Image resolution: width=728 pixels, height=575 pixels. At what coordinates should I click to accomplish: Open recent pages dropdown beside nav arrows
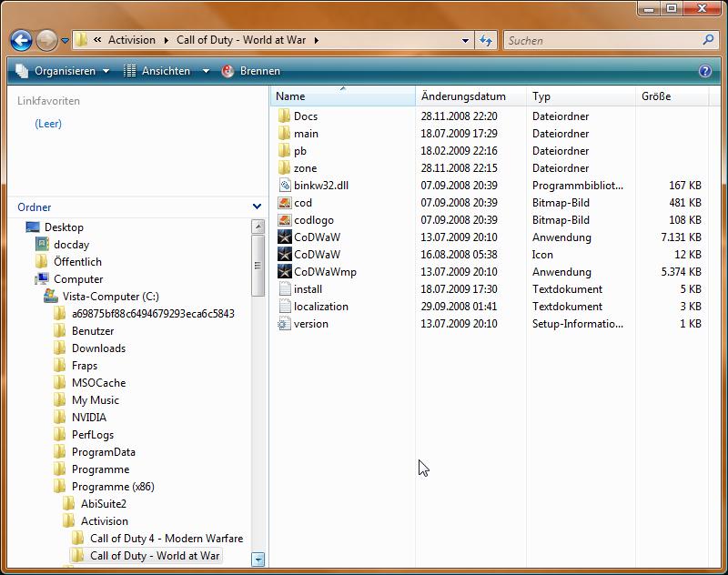[x=65, y=41]
